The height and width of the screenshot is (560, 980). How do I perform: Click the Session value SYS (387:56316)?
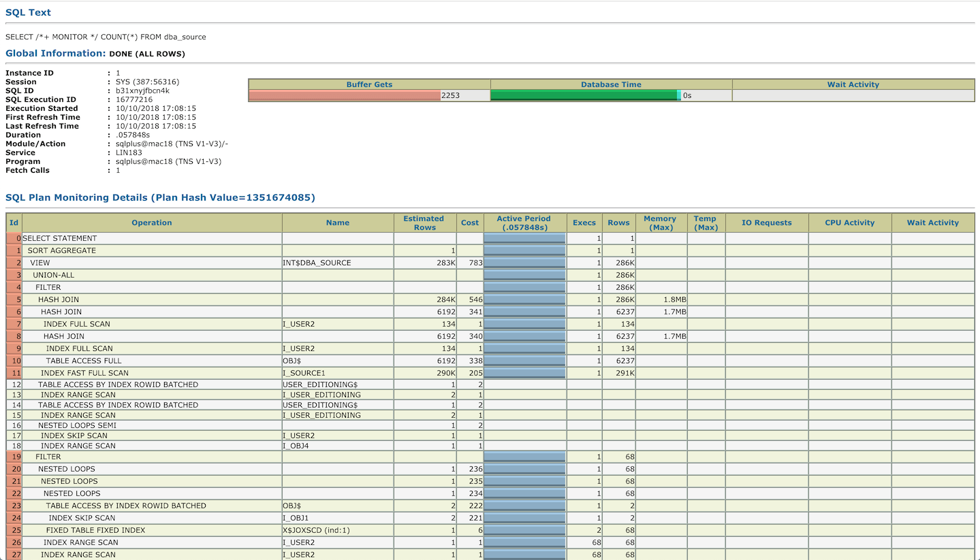(148, 82)
